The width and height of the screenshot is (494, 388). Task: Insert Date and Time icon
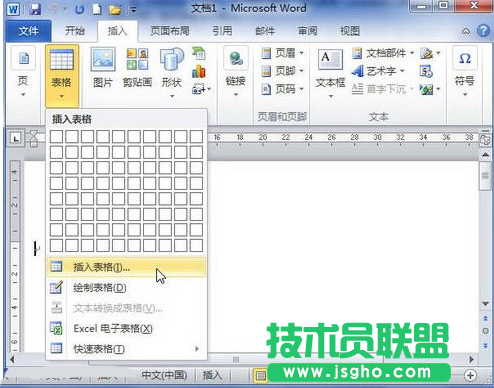[426, 71]
